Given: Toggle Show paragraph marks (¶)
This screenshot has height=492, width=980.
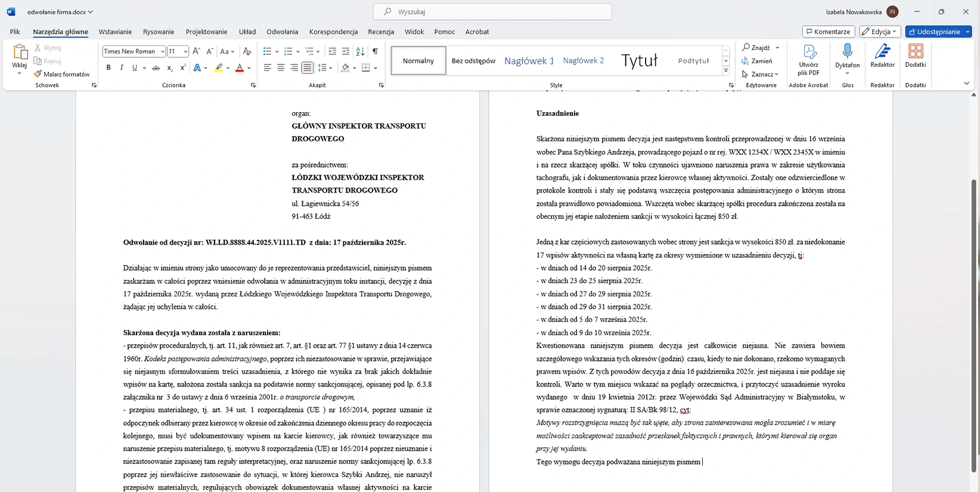Looking at the screenshot, I should [x=375, y=51].
